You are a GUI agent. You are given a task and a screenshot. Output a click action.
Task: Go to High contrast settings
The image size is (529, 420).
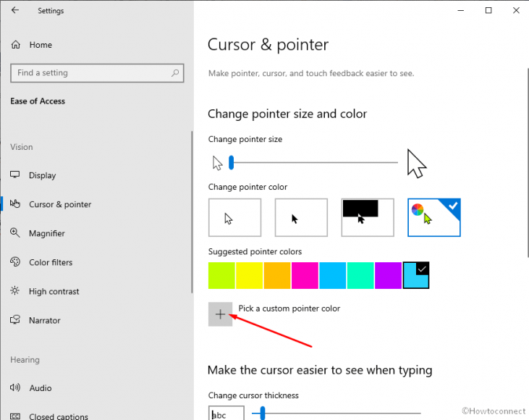coord(54,291)
